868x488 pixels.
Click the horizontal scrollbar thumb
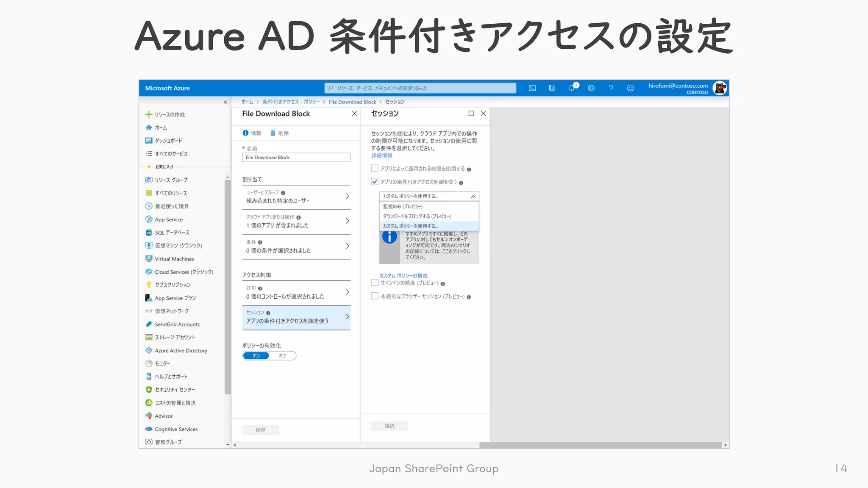click(x=600, y=445)
